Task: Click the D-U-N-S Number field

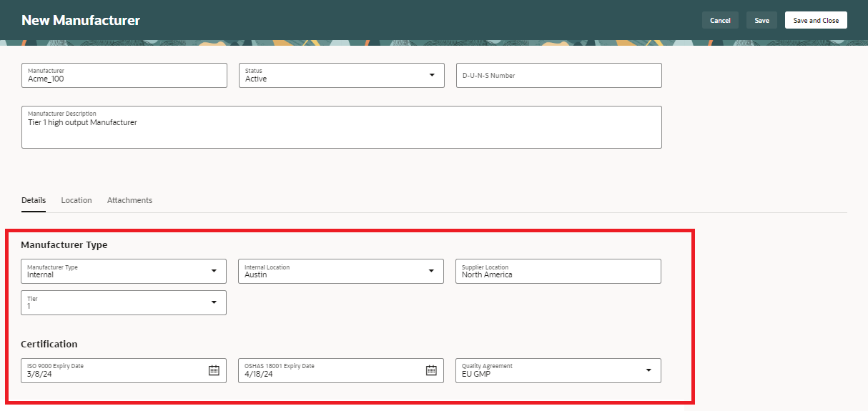Action: pyautogui.click(x=559, y=75)
